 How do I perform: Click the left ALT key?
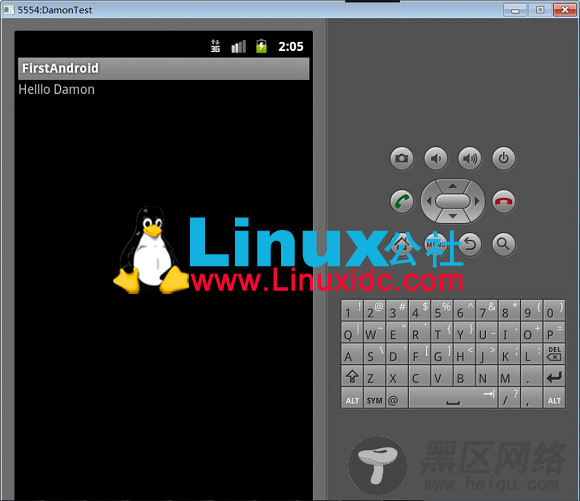pyautogui.click(x=352, y=398)
